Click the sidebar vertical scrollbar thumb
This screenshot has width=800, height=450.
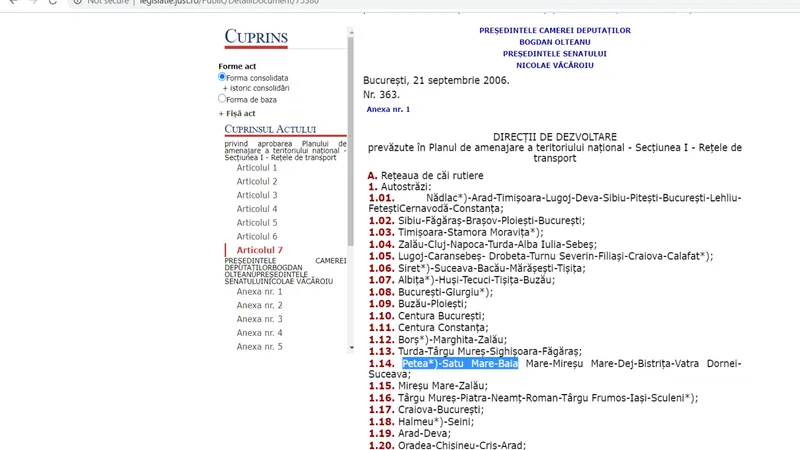click(x=351, y=140)
